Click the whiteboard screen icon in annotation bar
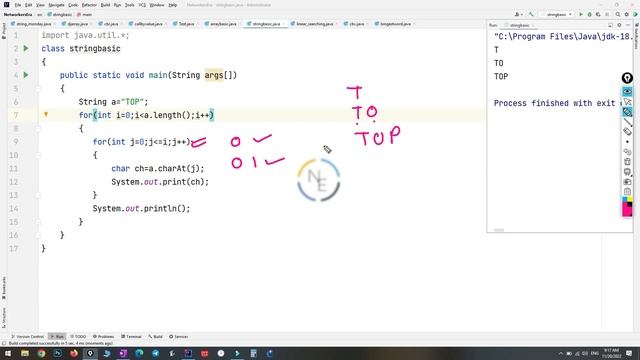 [627, 172]
